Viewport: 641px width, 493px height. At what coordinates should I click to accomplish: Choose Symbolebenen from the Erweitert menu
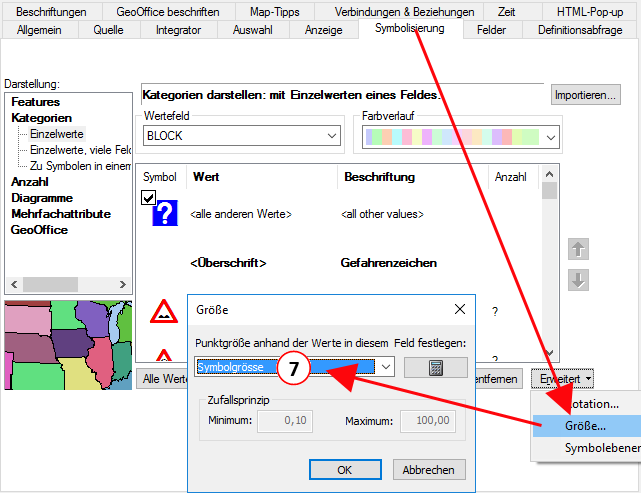pyautogui.click(x=586, y=448)
